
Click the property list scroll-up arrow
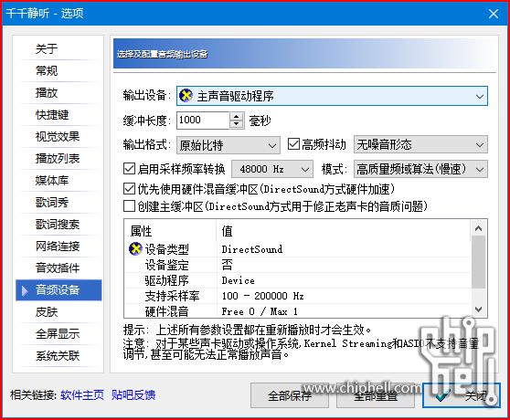[x=478, y=228]
